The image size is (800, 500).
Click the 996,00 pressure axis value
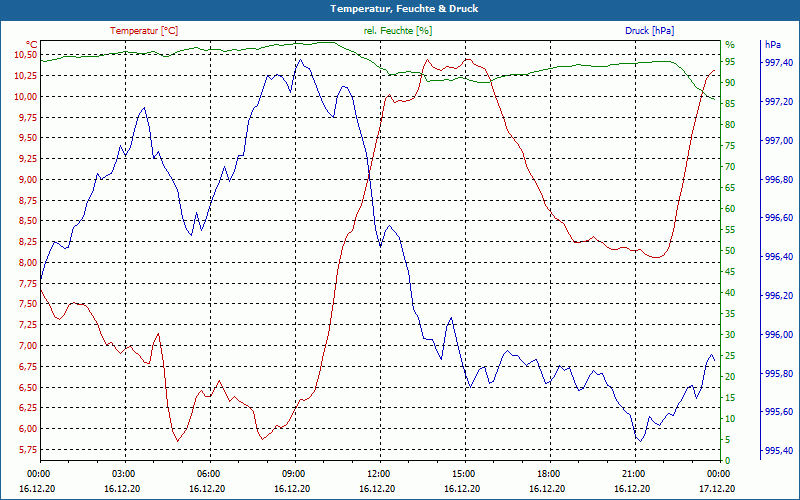(779, 334)
